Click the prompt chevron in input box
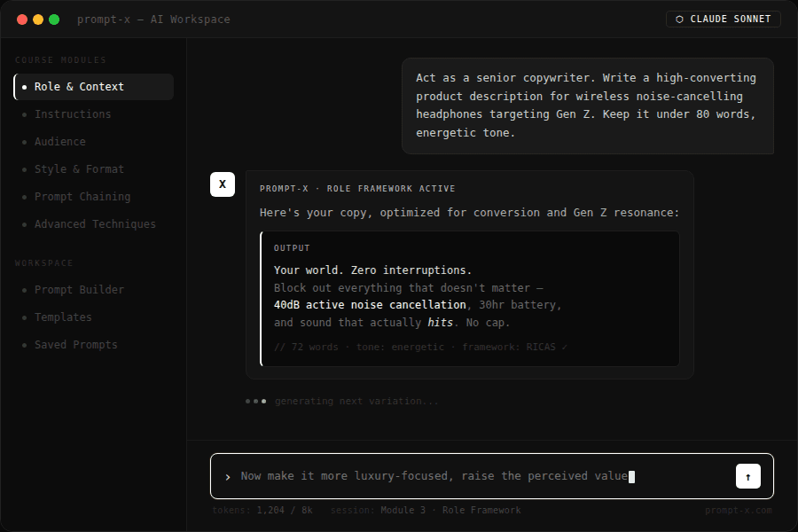 coord(228,477)
